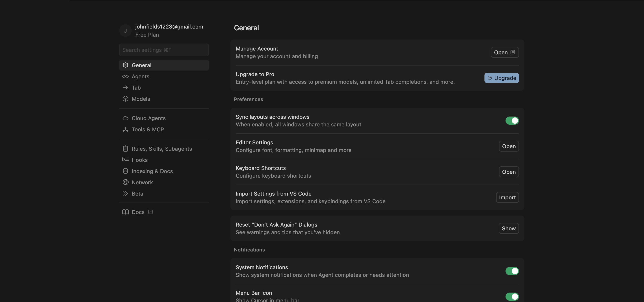This screenshot has height=302, width=644.
Task: Toggle Sync layouts across windows switch
Action: pos(512,121)
